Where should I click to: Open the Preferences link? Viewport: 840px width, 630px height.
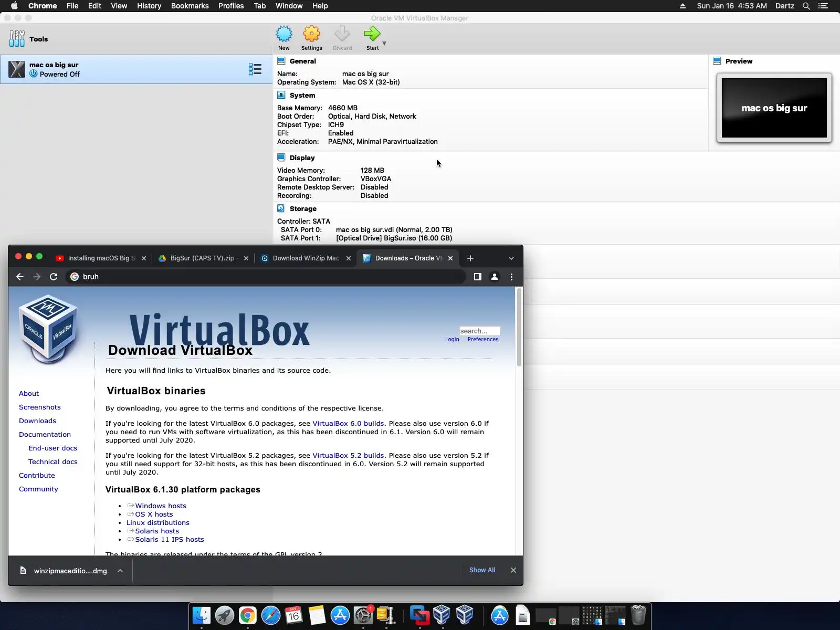click(x=483, y=339)
